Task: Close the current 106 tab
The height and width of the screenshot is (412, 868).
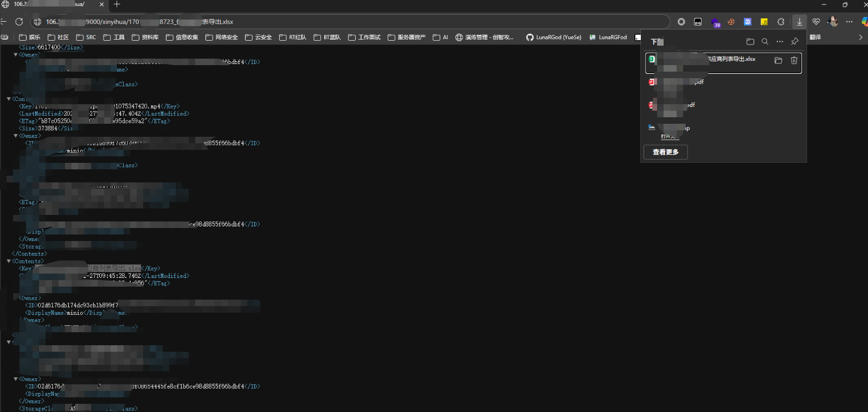Action: pyautogui.click(x=101, y=4)
